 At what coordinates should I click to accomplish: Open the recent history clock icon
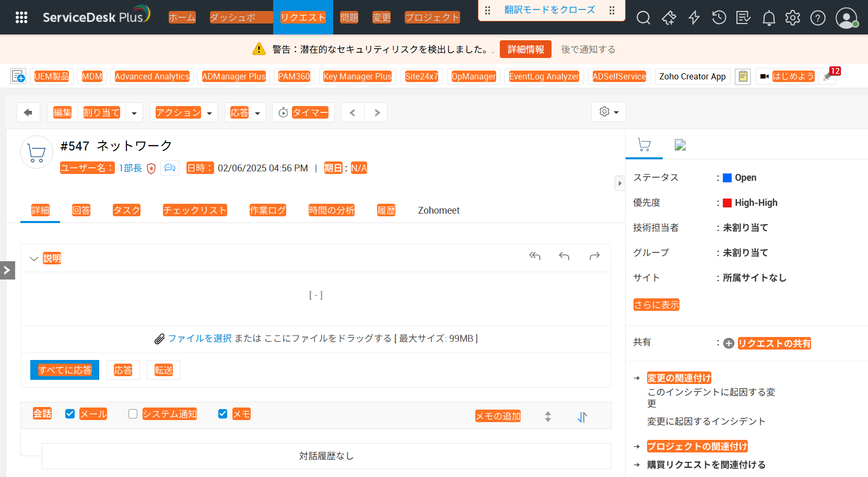(719, 18)
